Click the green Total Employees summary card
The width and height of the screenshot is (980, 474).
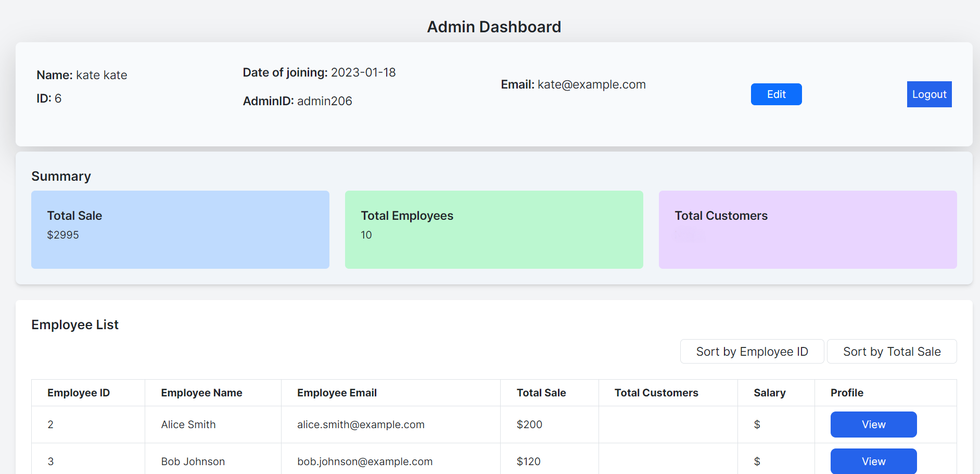(x=494, y=230)
